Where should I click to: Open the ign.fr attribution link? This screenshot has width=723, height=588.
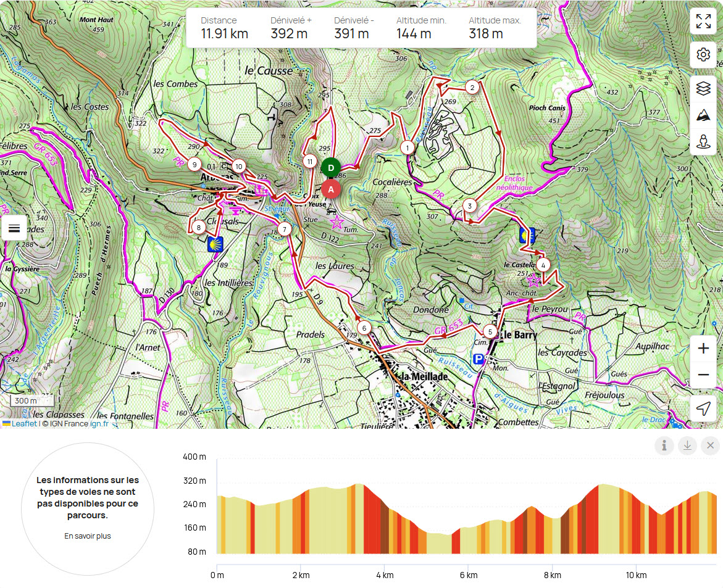[99, 423]
